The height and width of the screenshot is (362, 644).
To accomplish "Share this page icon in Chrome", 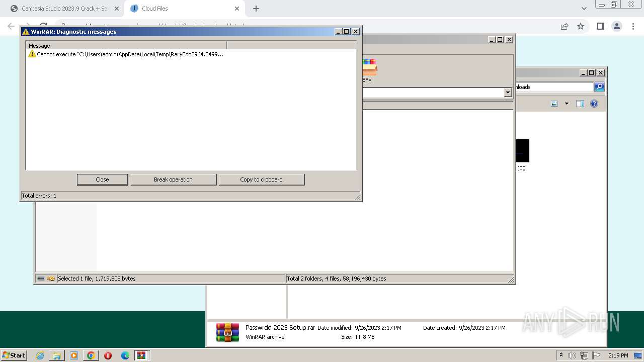I will point(565,26).
